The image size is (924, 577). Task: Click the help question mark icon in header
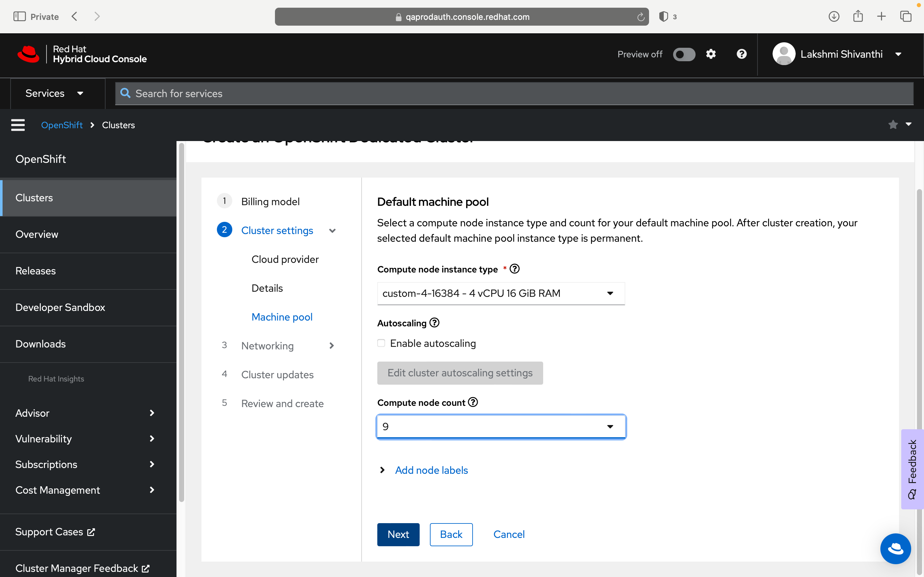click(741, 54)
